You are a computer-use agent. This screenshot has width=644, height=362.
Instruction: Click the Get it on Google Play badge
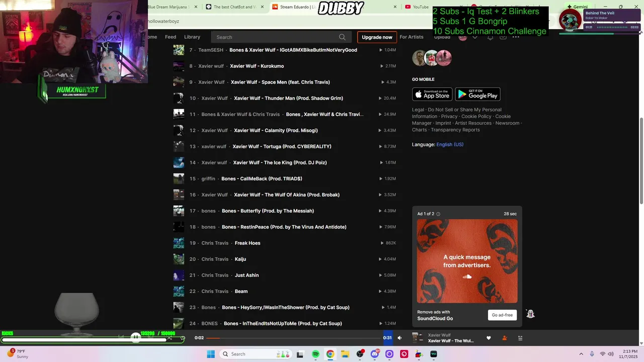(477, 94)
